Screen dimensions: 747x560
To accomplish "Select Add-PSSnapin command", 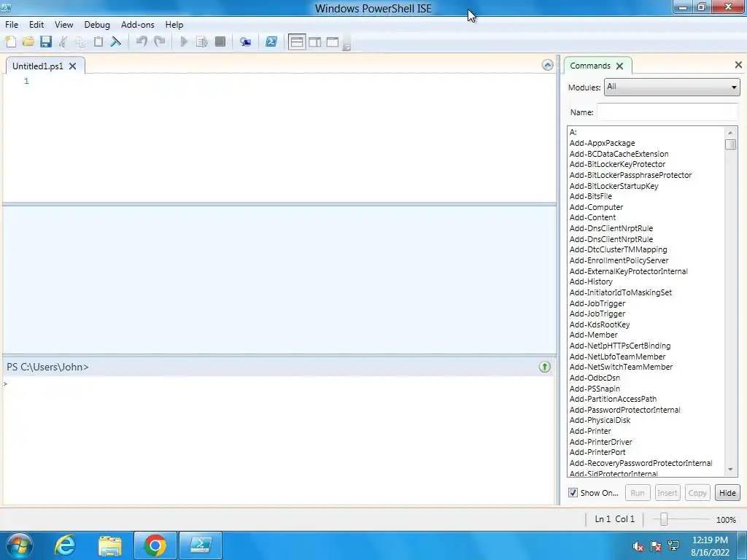I will [595, 389].
